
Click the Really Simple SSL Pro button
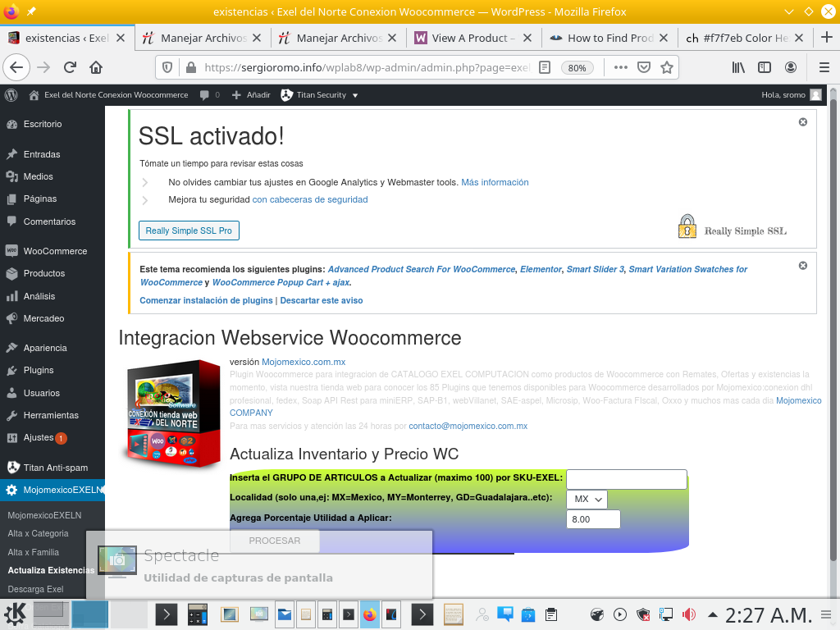click(189, 231)
